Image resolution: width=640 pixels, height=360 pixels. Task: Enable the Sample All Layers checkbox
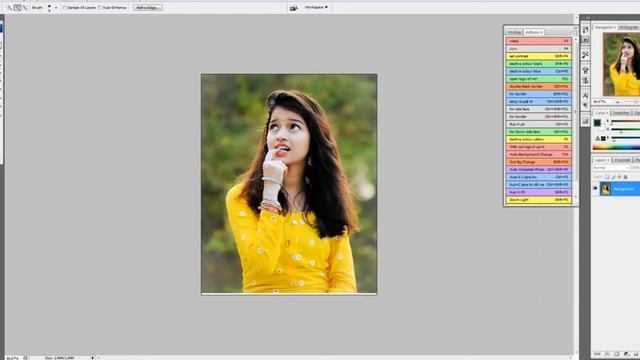coord(64,7)
